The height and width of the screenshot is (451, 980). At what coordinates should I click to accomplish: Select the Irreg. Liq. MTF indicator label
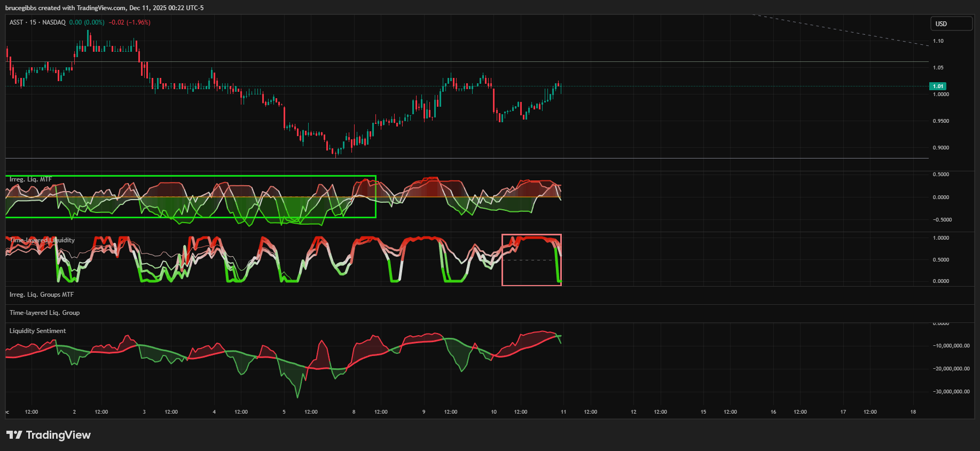click(x=30, y=179)
